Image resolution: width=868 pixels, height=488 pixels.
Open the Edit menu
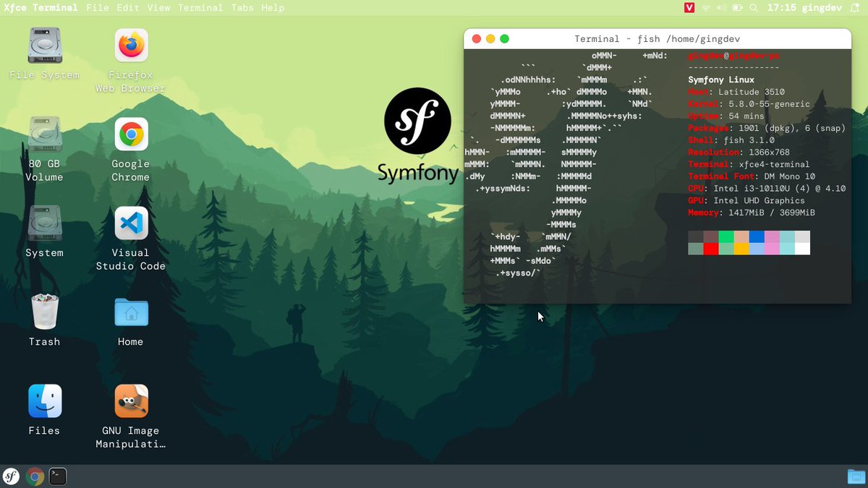pos(128,8)
